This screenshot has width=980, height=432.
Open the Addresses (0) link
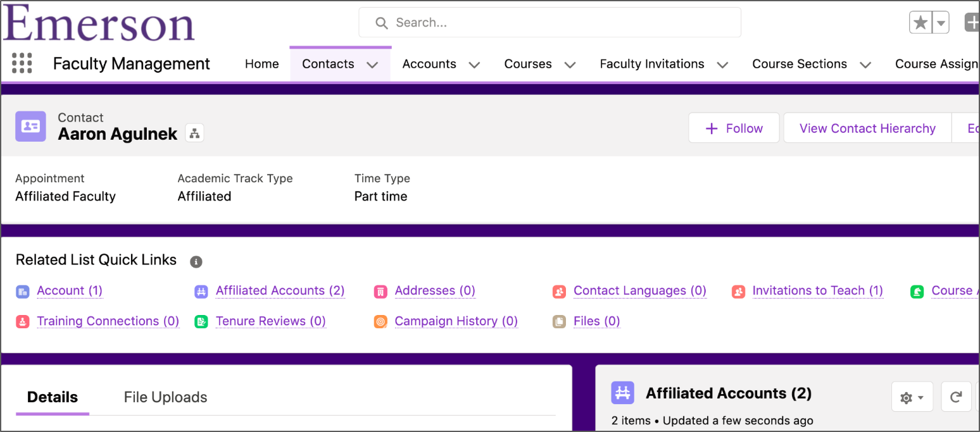click(x=435, y=290)
